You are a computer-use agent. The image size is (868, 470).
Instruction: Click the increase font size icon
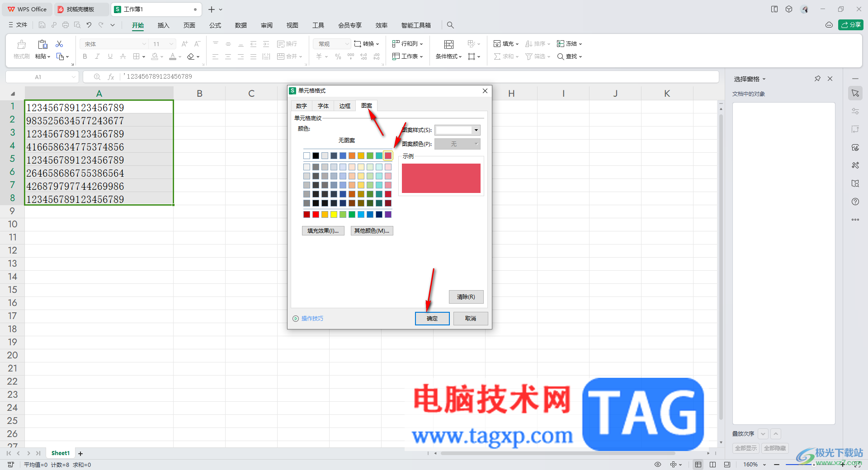pos(184,44)
